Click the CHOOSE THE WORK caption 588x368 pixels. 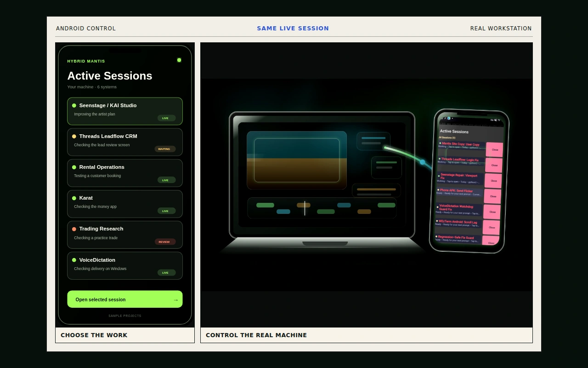point(94,335)
